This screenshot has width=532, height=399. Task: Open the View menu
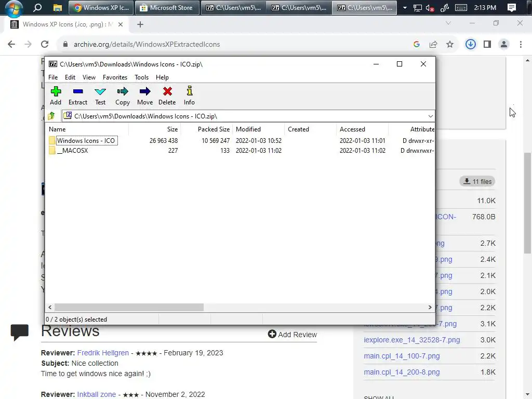click(x=89, y=77)
